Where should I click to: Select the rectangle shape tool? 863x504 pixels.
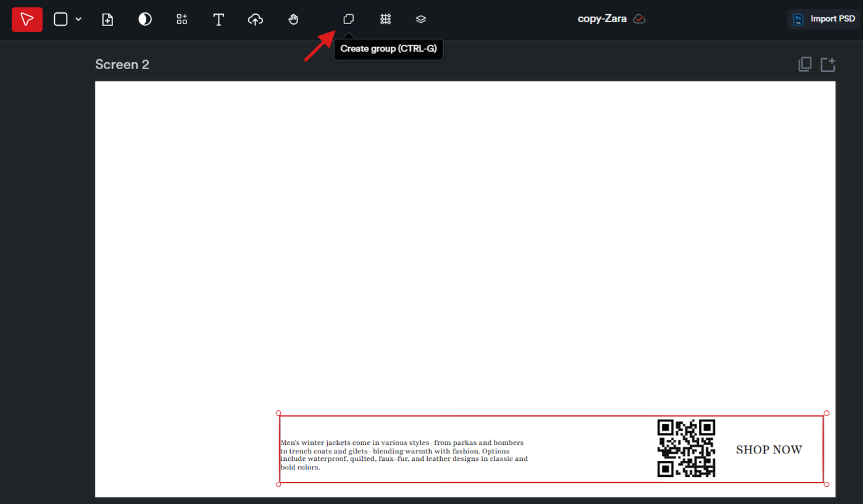tap(60, 20)
